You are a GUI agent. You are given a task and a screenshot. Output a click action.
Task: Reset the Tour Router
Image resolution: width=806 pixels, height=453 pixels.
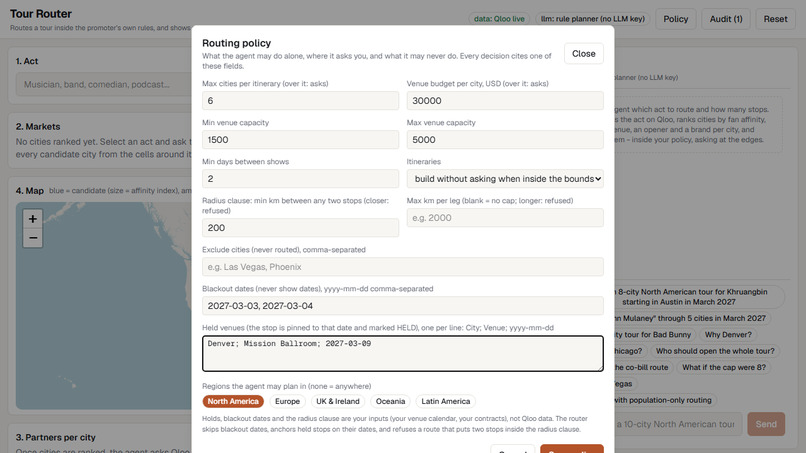click(775, 19)
